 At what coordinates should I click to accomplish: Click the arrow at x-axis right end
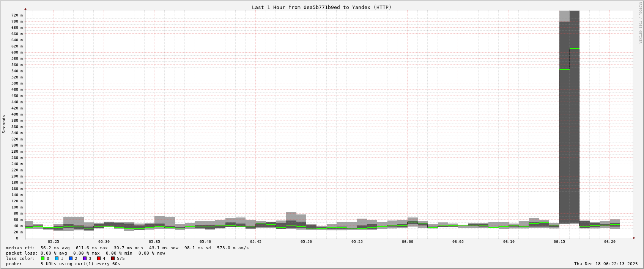coord(634,238)
